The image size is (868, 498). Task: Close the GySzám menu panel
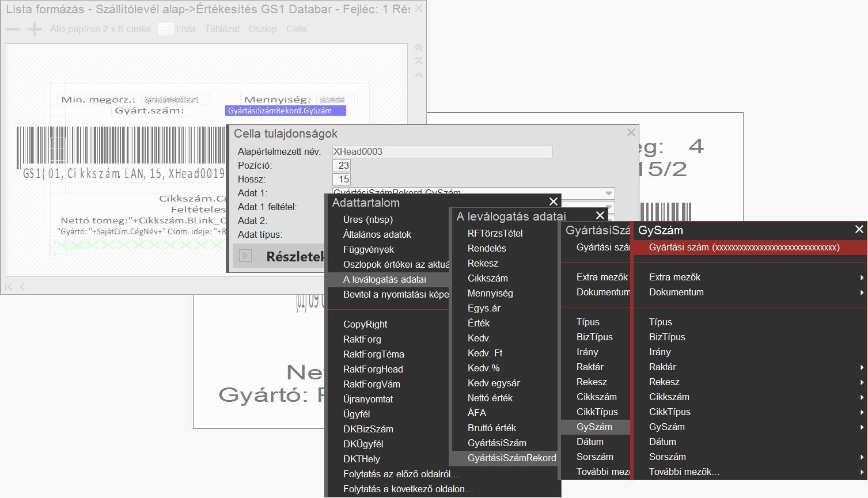tap(859, 229)
